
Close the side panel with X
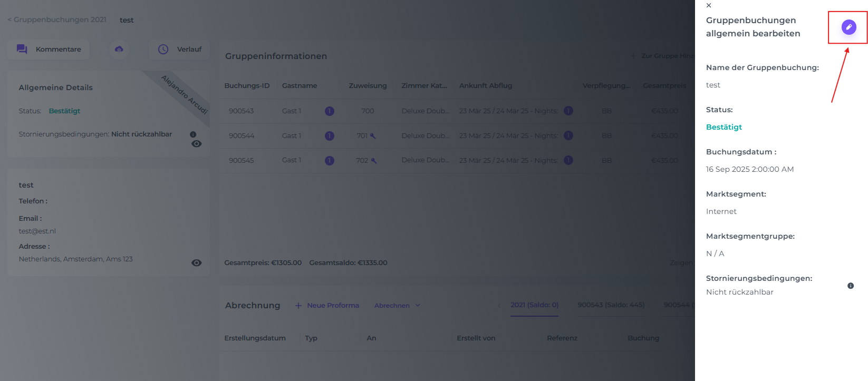pos(709,5)
